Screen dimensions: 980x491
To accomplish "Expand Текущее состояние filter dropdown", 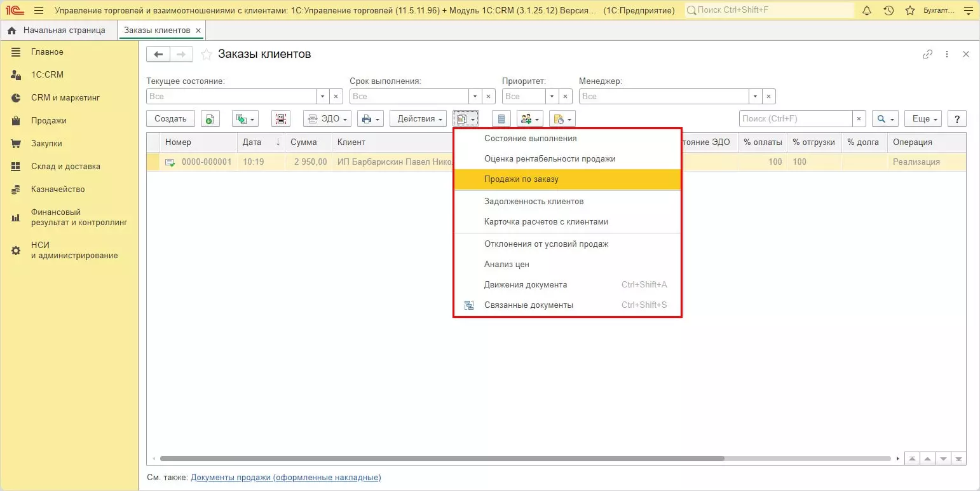I will point(323,97).
